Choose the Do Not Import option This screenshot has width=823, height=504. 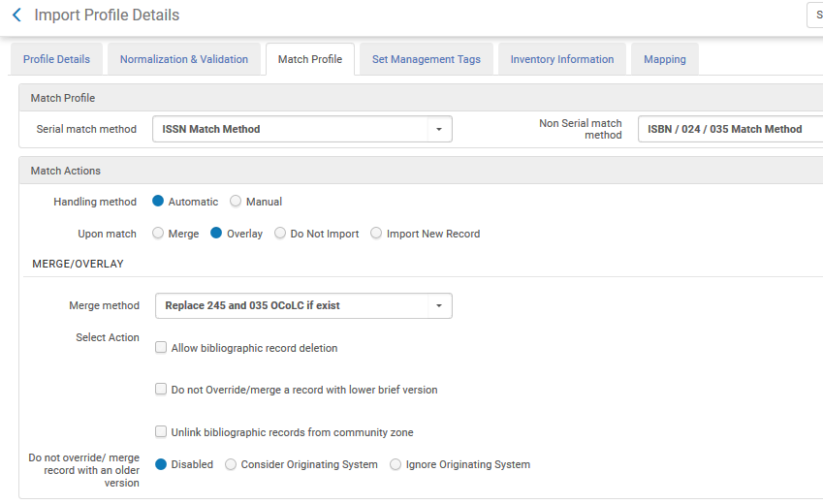pos(280,234)
